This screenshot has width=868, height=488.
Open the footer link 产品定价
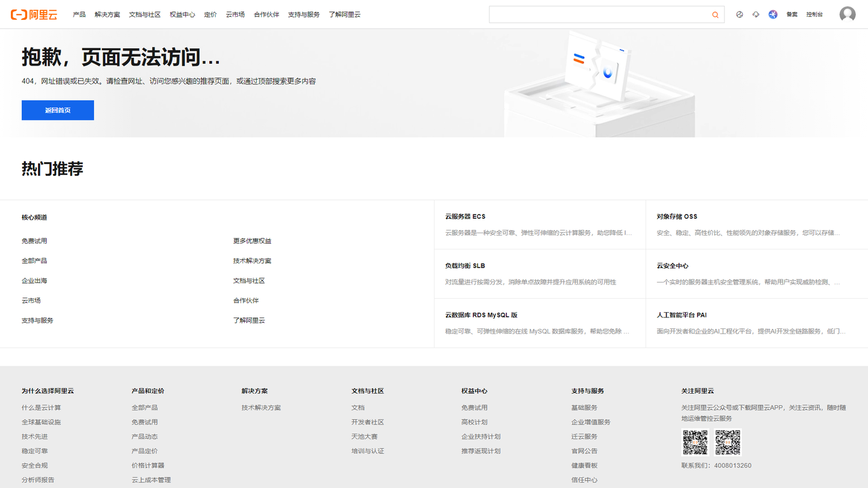(145, 451)
